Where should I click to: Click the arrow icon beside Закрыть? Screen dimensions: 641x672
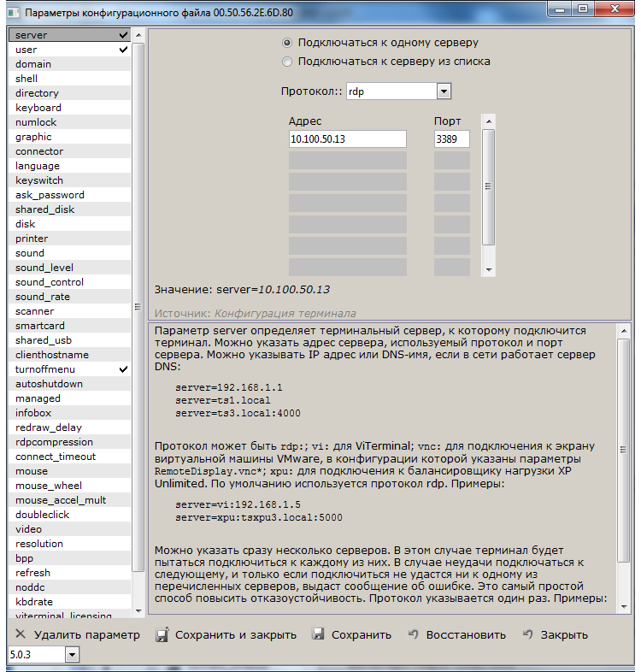tap(528, 634)
